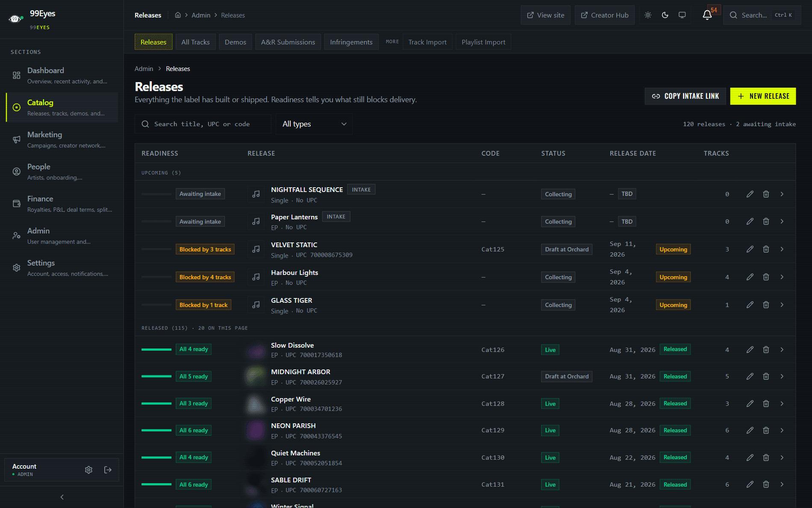Image resolution: width=812 pixels, height=508 pixels.
Task: Edit the NIGHTFALL SEQUENCE release
Action: pos(750,194)
